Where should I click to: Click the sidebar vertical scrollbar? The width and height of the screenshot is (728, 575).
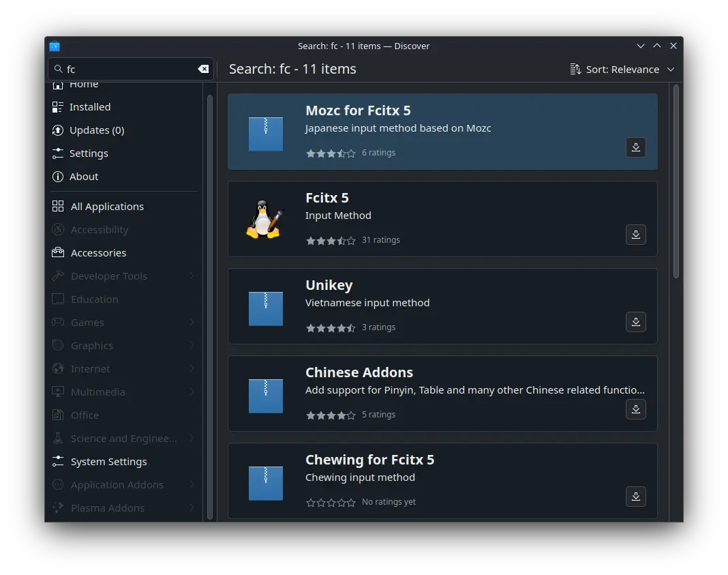210,307
